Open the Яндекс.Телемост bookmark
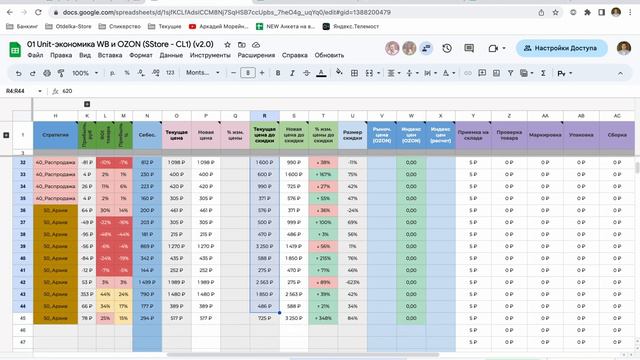 point(351,26)
